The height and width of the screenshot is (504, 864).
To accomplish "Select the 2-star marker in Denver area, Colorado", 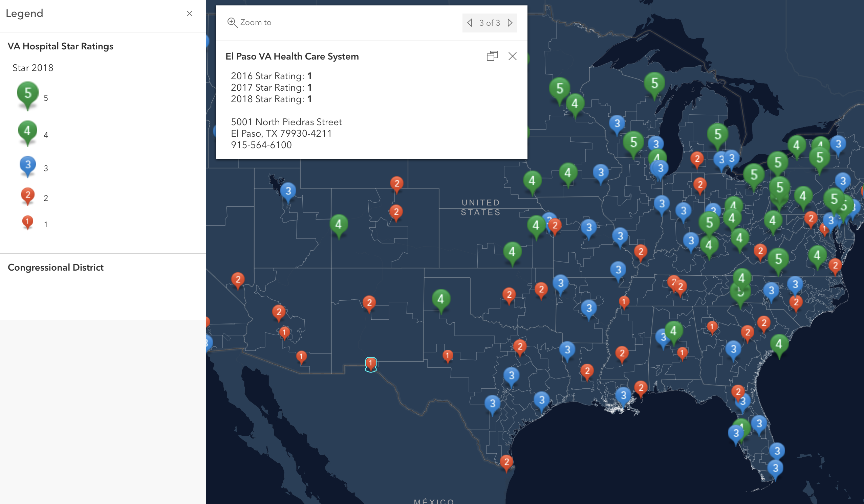I will pyautogui.click(x=396, y=213).
